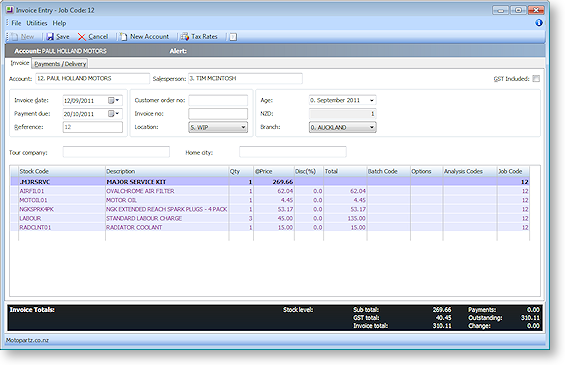The width and height of the screenshot is (565, 365).
Task: Click the Tour company field
Action: [116, 152]
